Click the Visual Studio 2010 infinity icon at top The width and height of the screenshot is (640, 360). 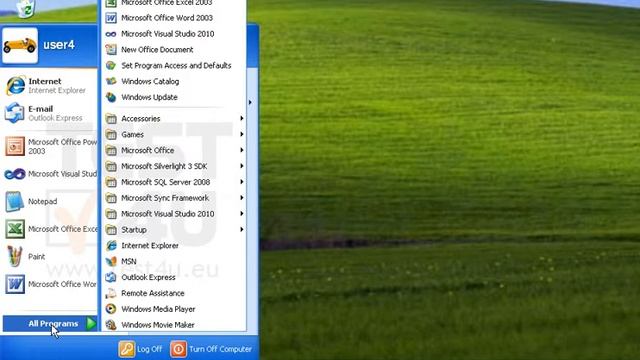coord(111,34)
